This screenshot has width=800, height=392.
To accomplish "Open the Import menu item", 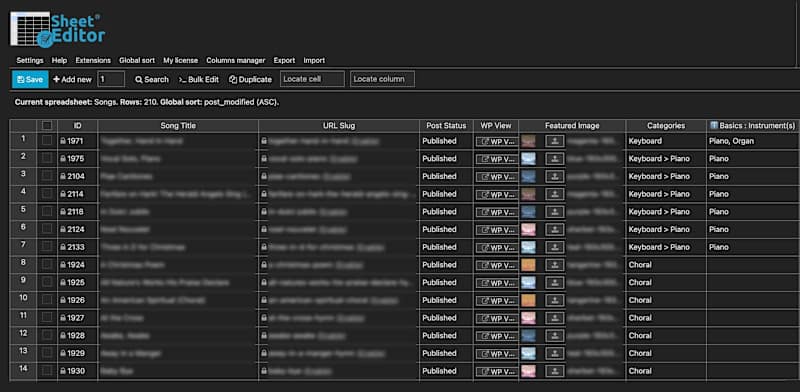I will tap(314, 60).
